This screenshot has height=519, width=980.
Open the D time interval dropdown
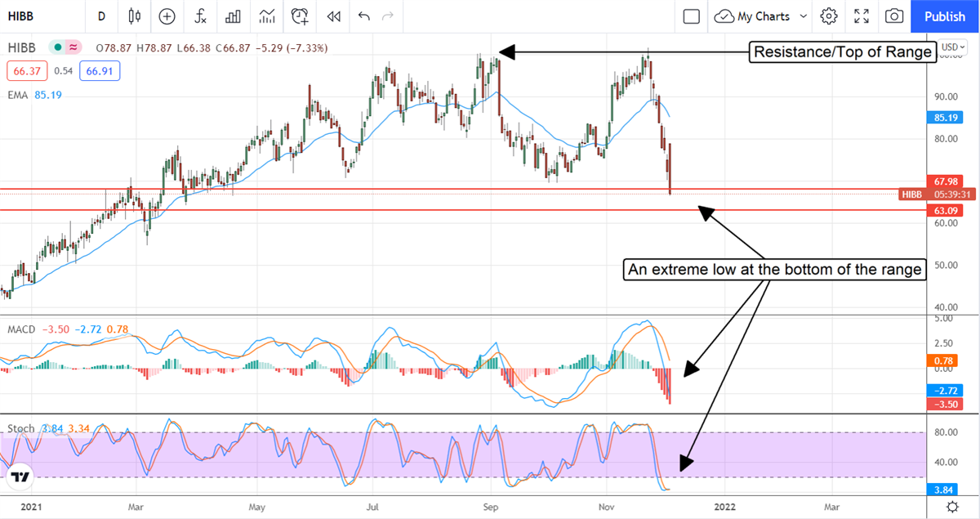(x=100, y=16)
